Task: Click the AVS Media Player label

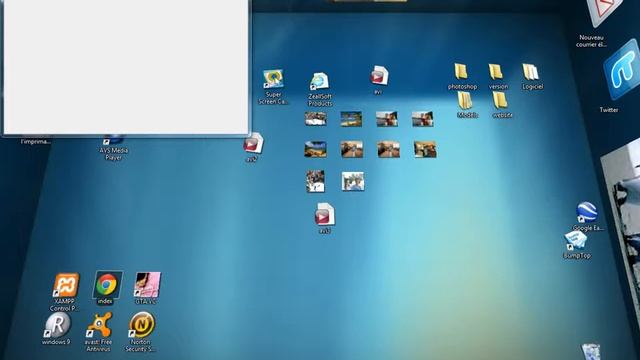Action: [114, 154]
